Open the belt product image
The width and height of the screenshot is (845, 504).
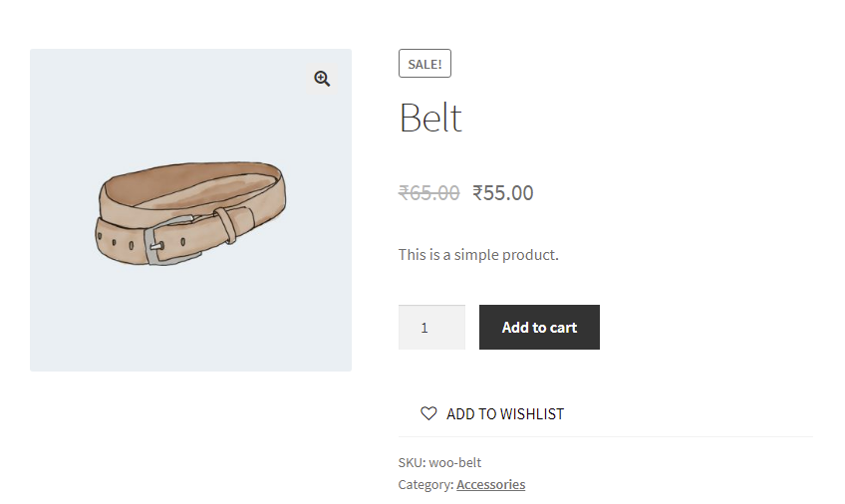click(190, 211)
